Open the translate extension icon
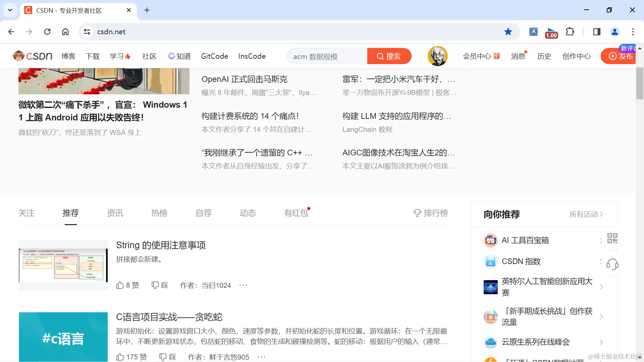The height and width of the screenshot is (362, 644). click(x=533, y=32)
